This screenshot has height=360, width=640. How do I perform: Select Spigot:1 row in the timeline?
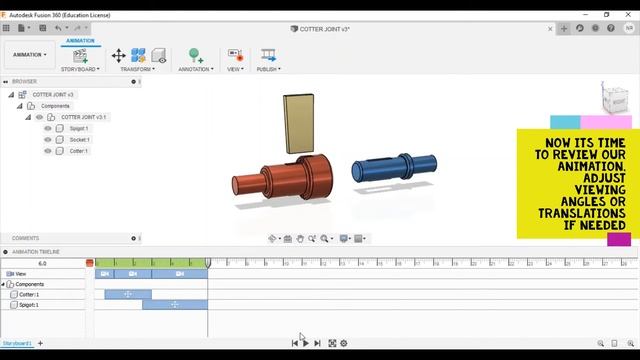click(x=29, y=305)
